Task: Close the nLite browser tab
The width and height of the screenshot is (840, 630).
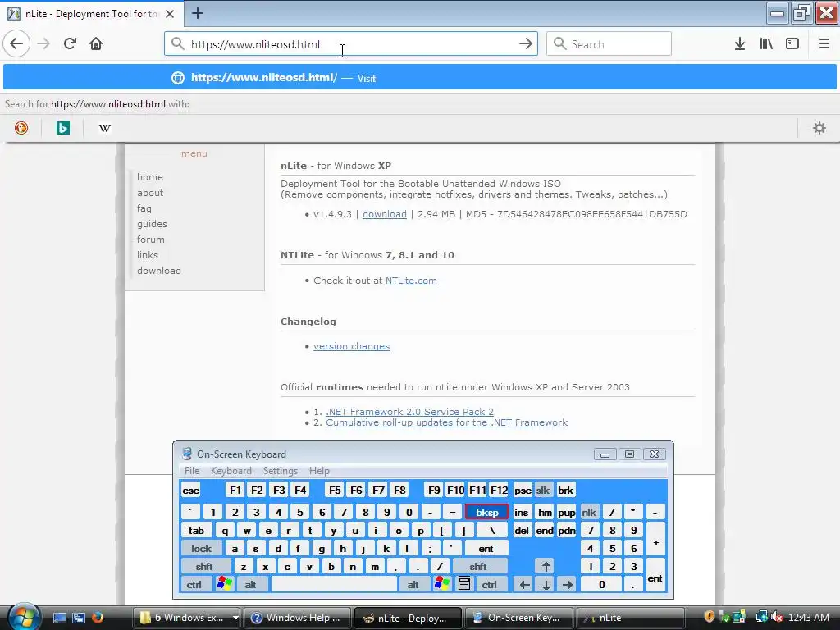Action: [x=170, y=14]
